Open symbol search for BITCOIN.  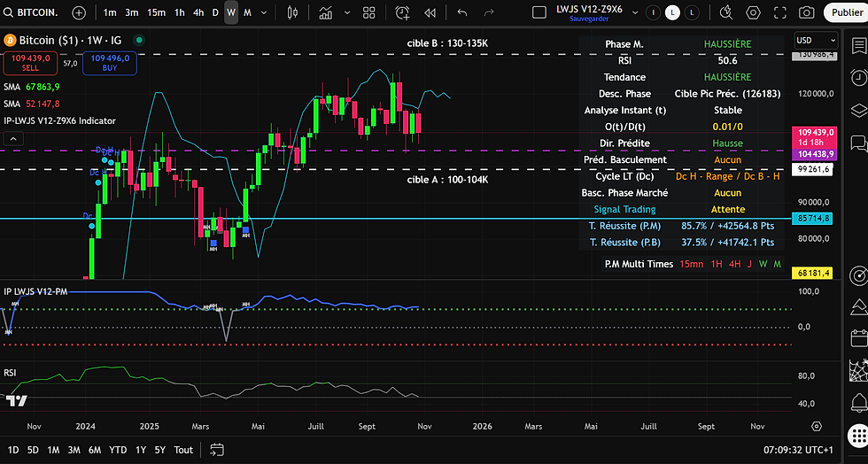30,12
